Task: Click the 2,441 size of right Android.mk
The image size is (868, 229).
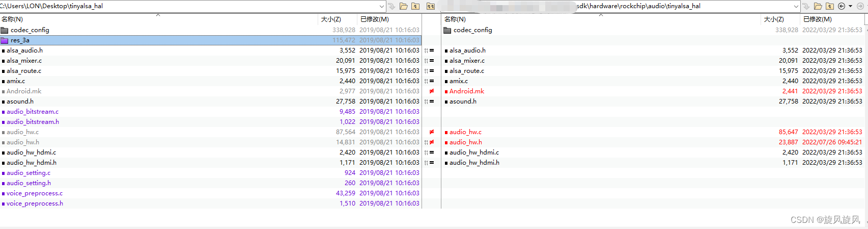Action: point(790,91)
